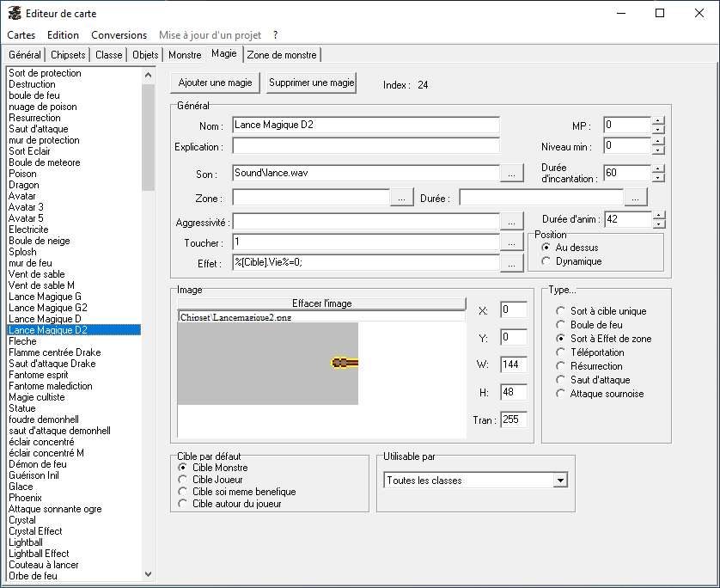Click the browse button next to Son field
Screen dimensions: 720x588
511,173
